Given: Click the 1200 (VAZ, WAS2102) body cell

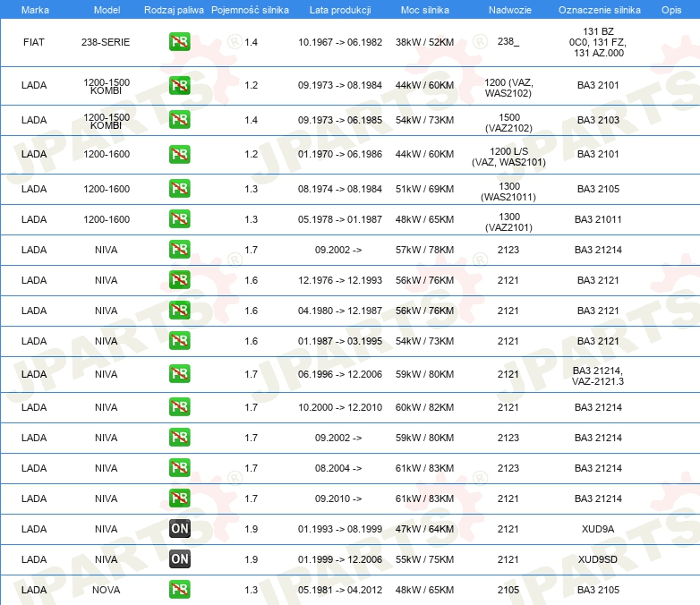Looking at the screenshot, I should [508, 88].
